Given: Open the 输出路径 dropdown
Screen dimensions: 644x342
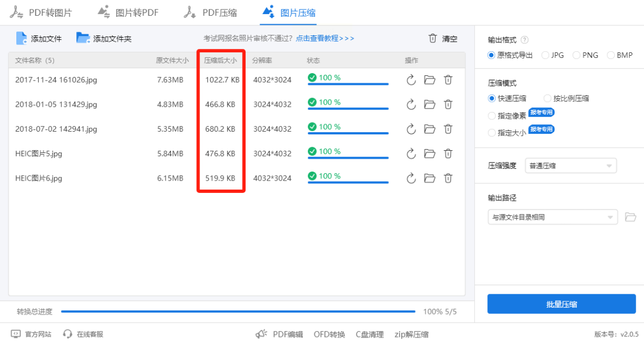Looking at the screenshot, I should (552, 217).
